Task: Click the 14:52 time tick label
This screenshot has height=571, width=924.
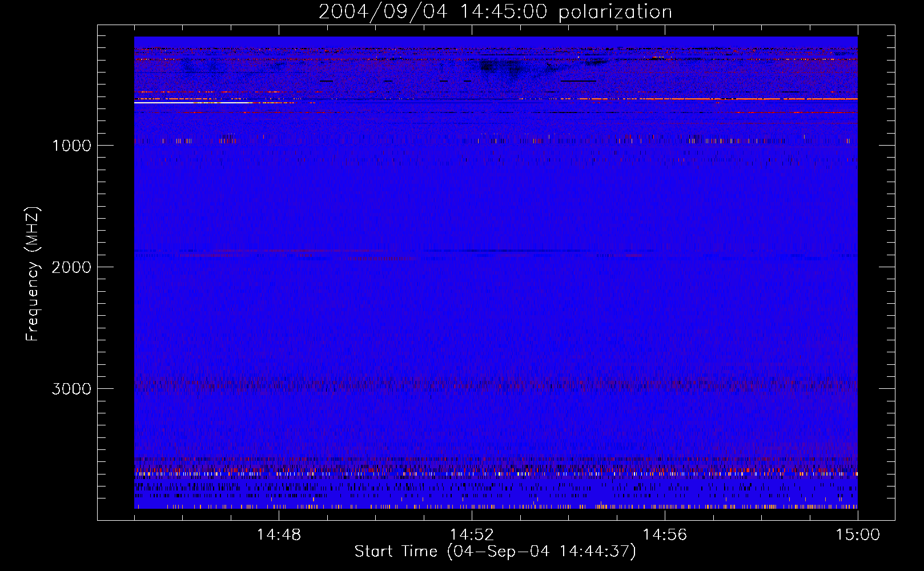Action: tap(472, 535)
